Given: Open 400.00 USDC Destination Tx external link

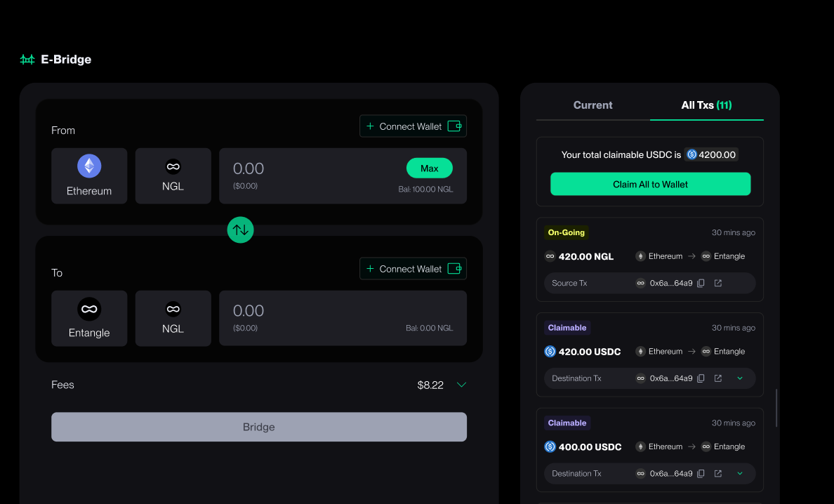Looking at the screenshot, I should (718, 474).
